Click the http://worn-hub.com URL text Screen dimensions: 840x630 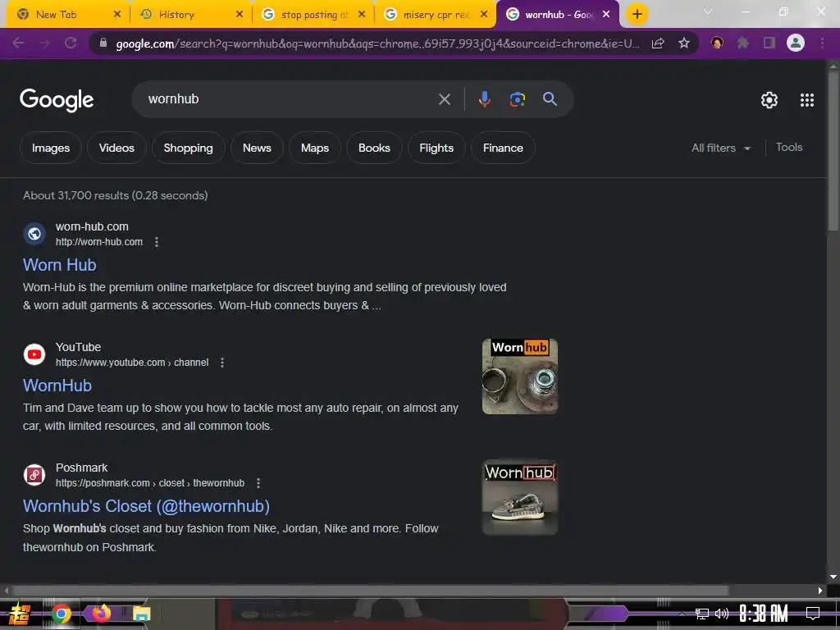tap(99, 242)
